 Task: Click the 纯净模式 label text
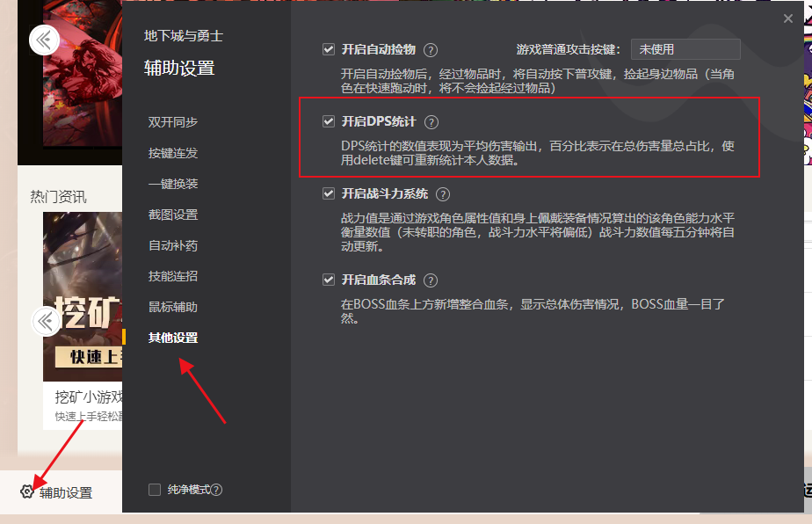click(x=188, y=490)
